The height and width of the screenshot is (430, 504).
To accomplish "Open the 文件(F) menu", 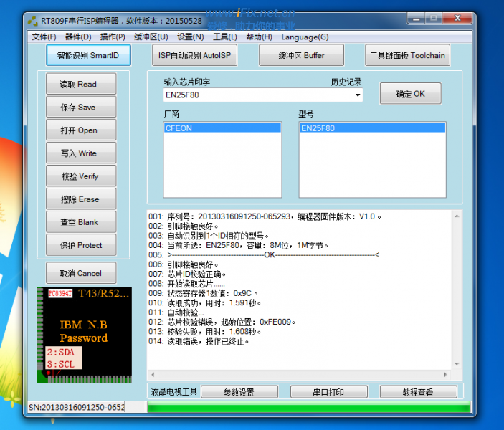I will coord(44,37).
